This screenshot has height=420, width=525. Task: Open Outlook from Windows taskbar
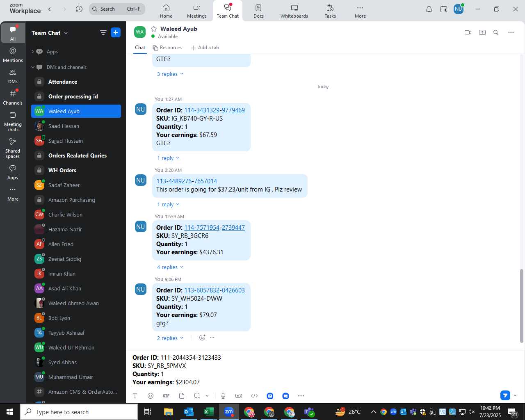188,412
